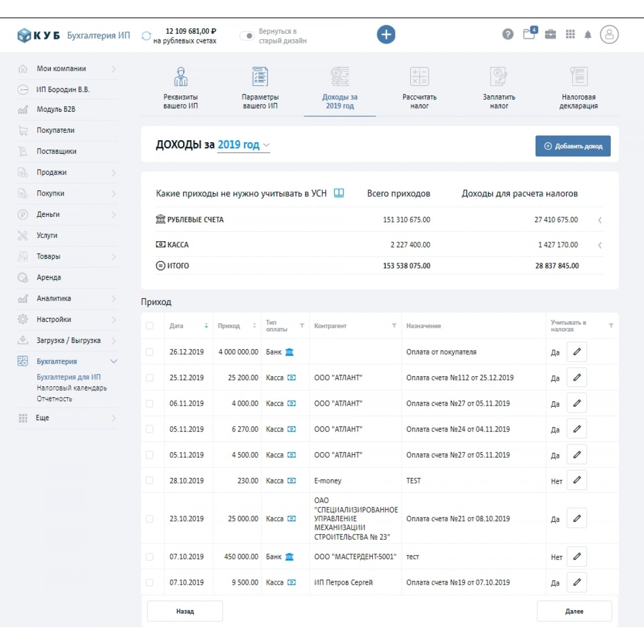This screenshot has width=644, height=644.
Task: Click the briefcase icon in header
Action: tap(550, 34)
